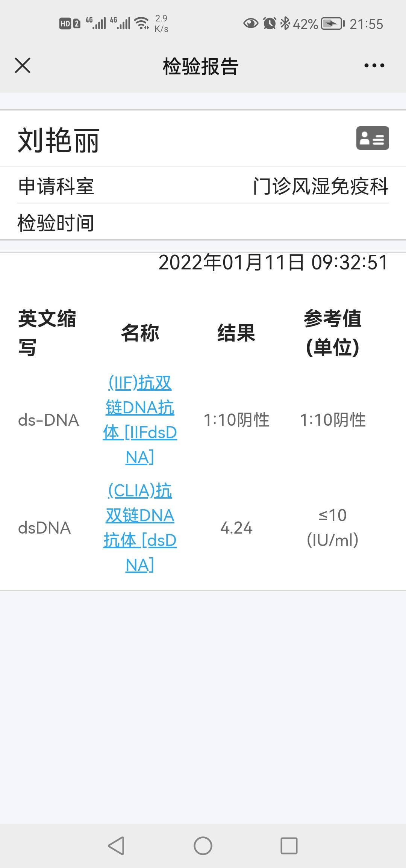This screenshot has height=868, width=406.
Task: Tap the SIM 2 indicator icon
Action: tap(76, 23)
